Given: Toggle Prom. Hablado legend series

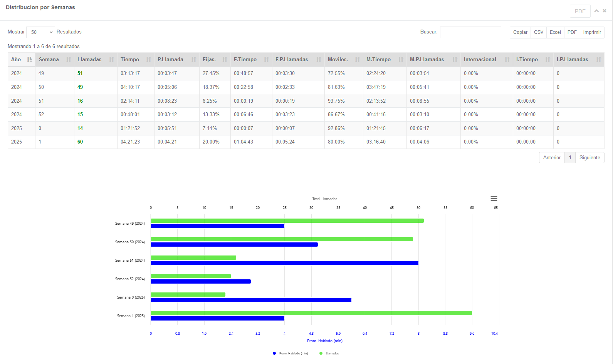Looking at the screenshot, I should 290,353.
